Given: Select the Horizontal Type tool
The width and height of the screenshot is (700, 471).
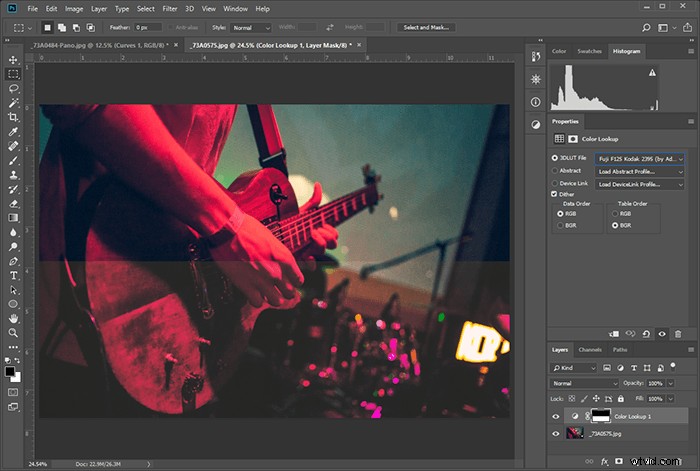Looking at the screenshot, I should click(13, 275).
